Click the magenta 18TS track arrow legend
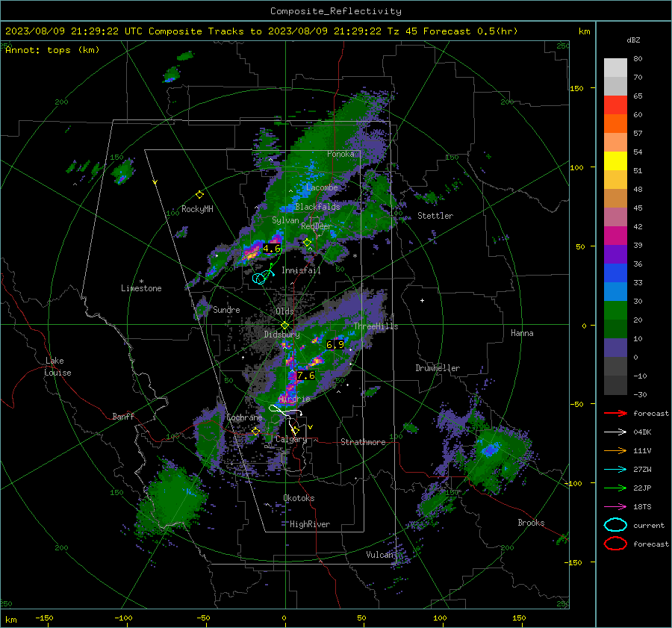 point(615,507)
